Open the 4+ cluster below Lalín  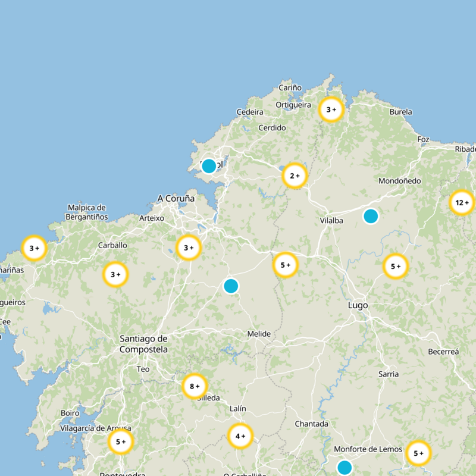point(240,436)
